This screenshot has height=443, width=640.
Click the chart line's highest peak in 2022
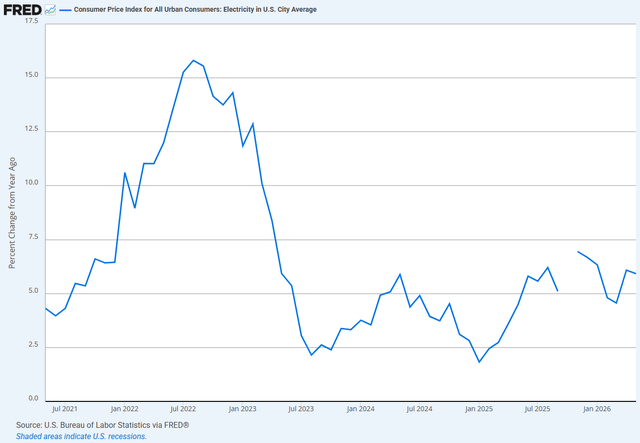point(193,60)
